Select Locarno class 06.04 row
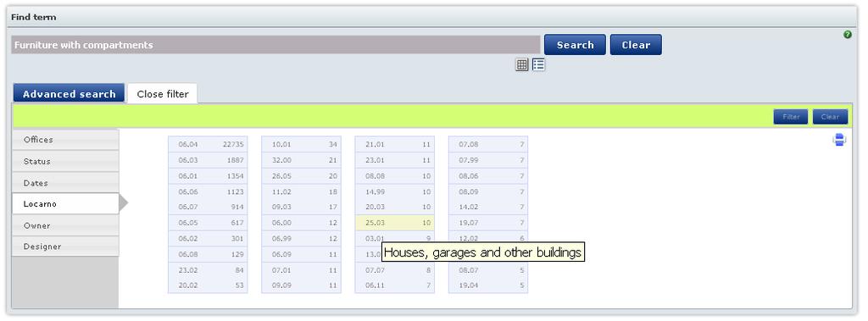868x321 pixels. 209,145
